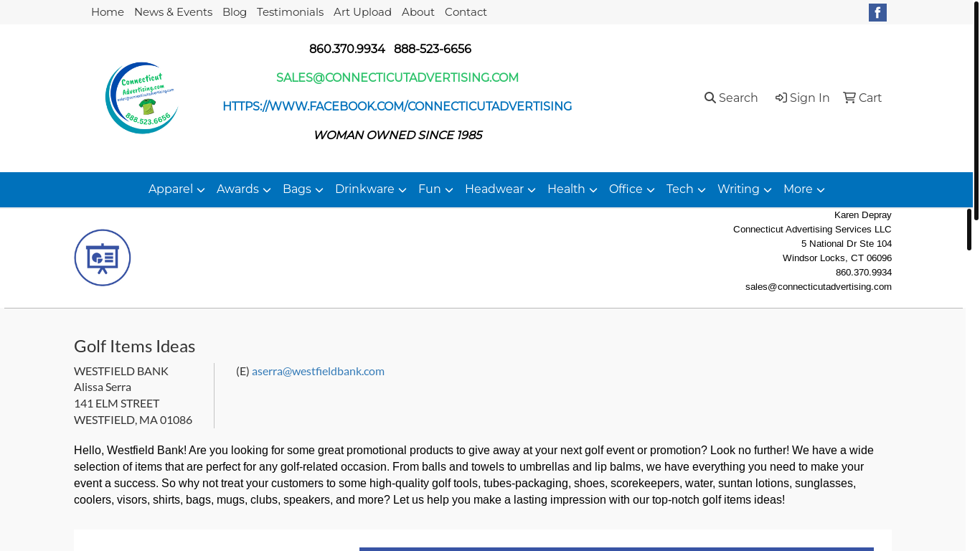The height and width of the screenshot is (551, 980).
Task: Click the inner page scrollbar thumb
Action: coord(969,230)
